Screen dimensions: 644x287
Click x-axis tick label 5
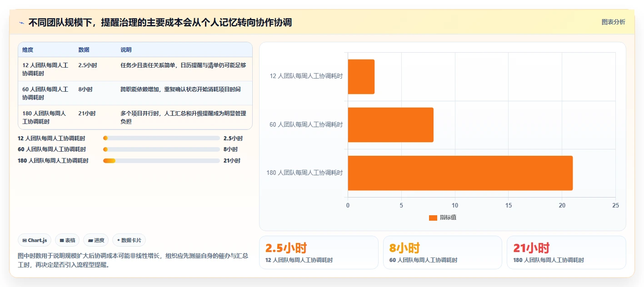click(x=401, y=206)
